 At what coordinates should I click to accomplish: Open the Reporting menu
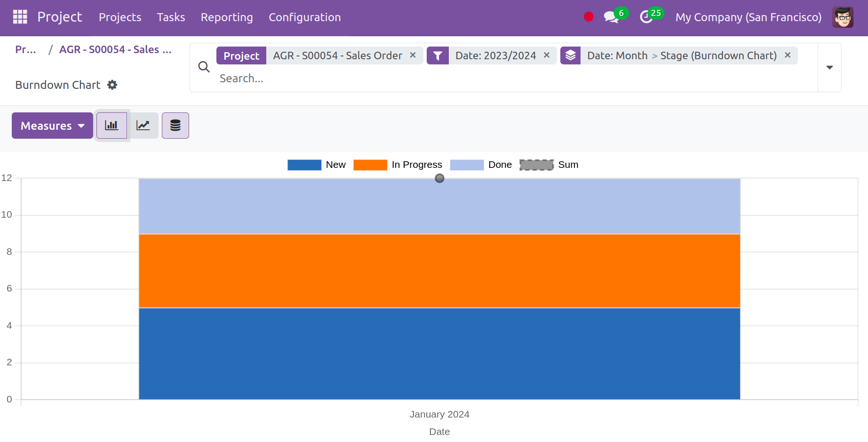227,17
